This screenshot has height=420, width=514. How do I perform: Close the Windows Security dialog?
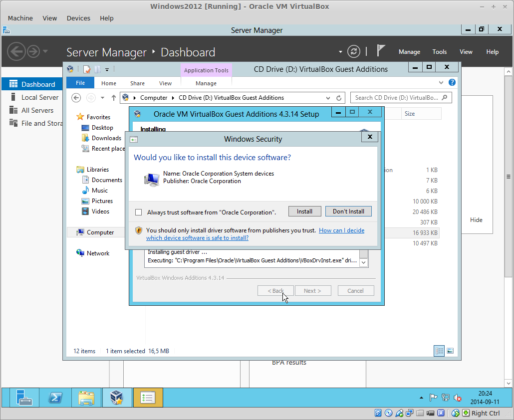[370, 137]
